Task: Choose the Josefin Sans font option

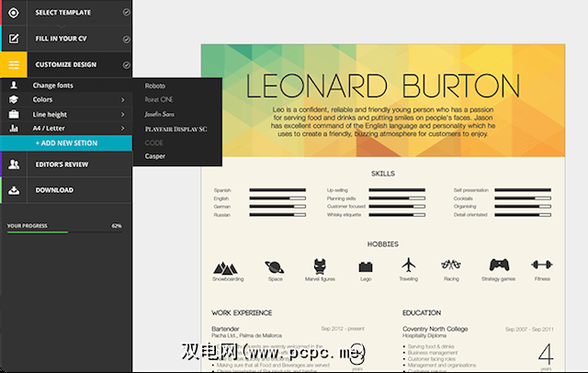Action: point(159,114)
